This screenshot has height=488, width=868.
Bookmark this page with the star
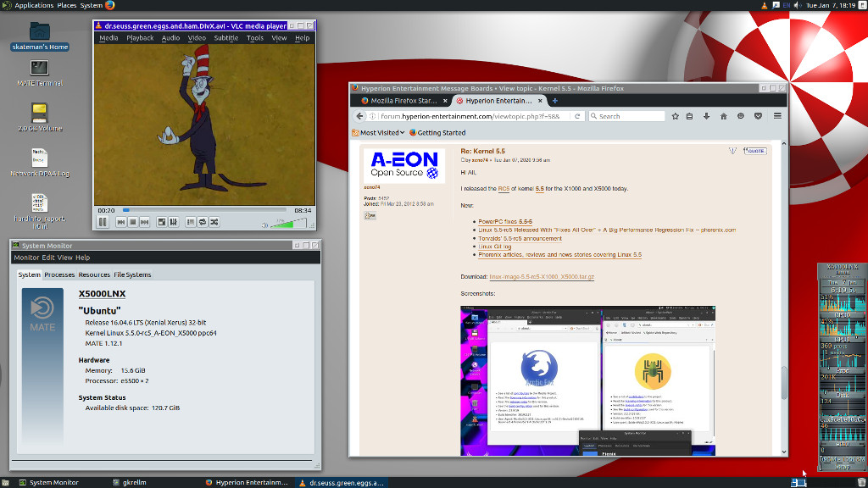tap(676, 116)
